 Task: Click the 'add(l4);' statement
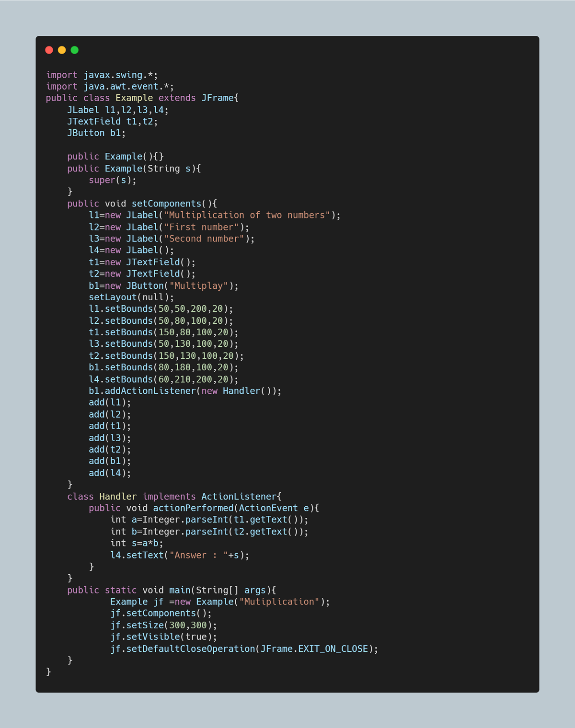tap(110, 473)
